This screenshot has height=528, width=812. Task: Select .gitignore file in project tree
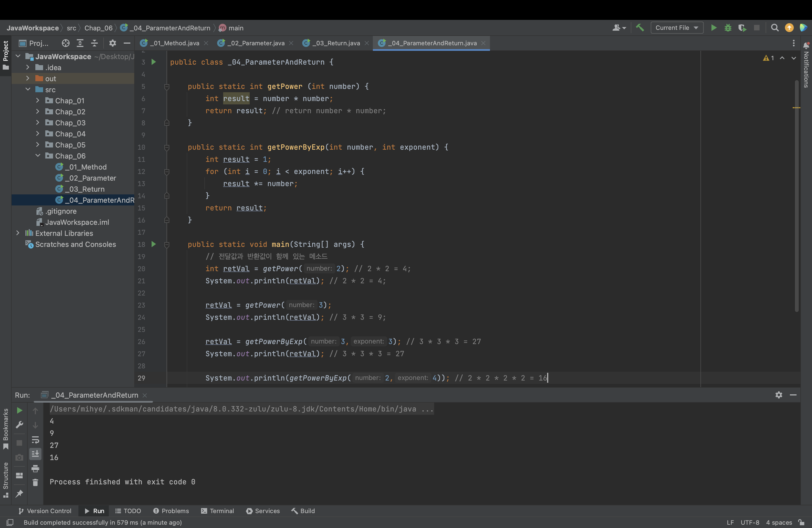(x=56, y=211)
